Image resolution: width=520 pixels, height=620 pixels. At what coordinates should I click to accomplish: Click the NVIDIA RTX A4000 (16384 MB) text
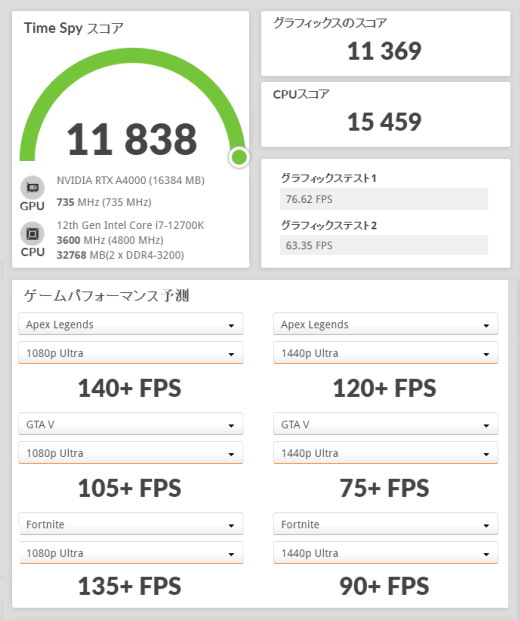tap(130, 180)
